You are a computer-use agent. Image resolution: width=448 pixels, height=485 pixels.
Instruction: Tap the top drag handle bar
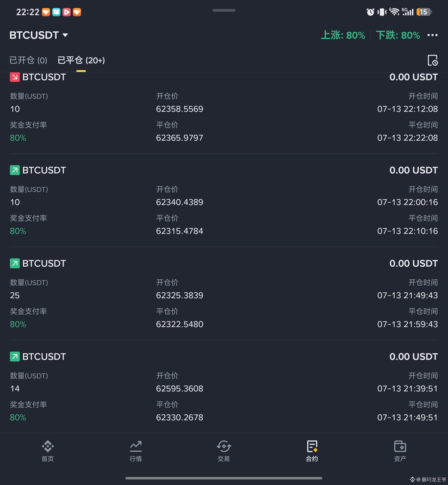pos(224,10)
